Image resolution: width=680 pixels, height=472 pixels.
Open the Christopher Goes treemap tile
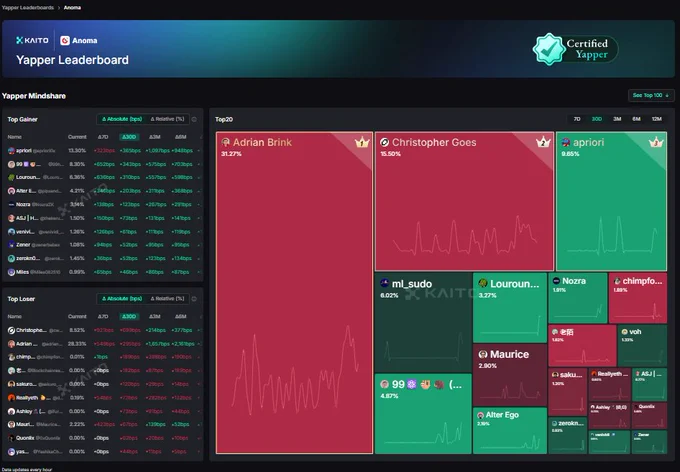(x=464, y=201)
